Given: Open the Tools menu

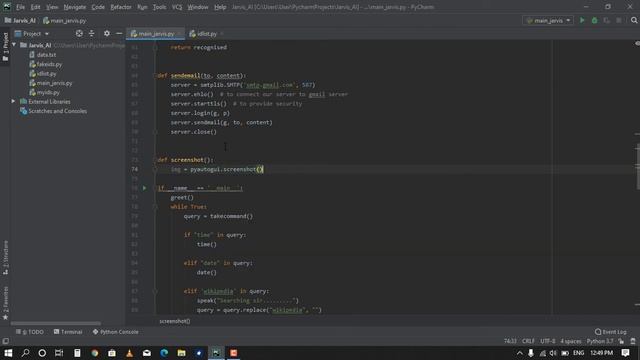Looking at the screenshot, I should pos(160,7).
